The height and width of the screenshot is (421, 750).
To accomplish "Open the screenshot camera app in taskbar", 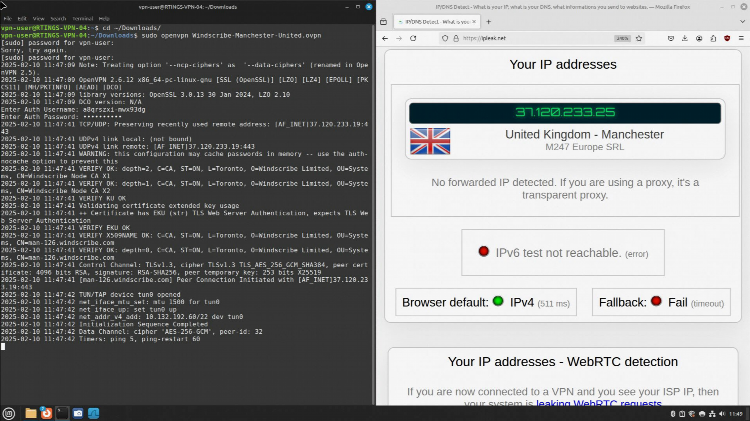I will [78, 413].
